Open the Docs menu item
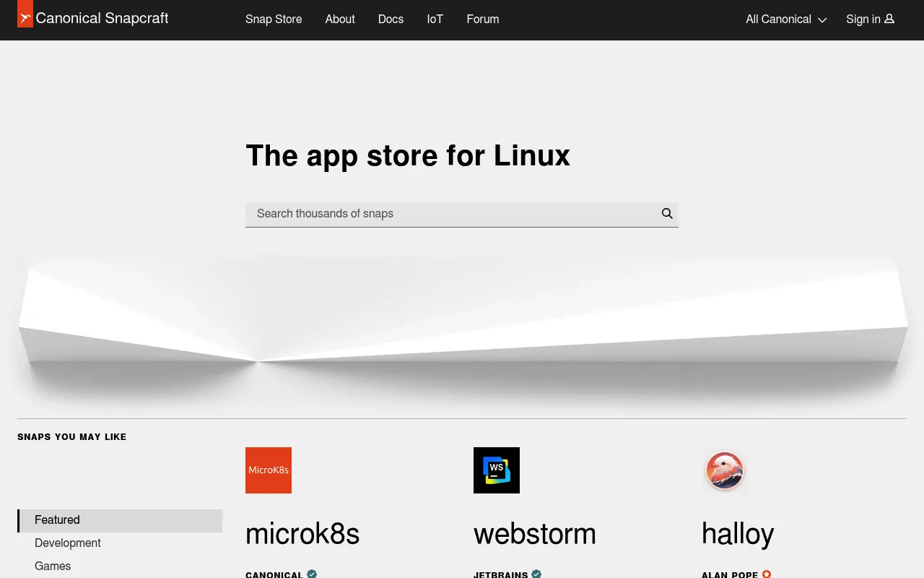 (391, 20)
